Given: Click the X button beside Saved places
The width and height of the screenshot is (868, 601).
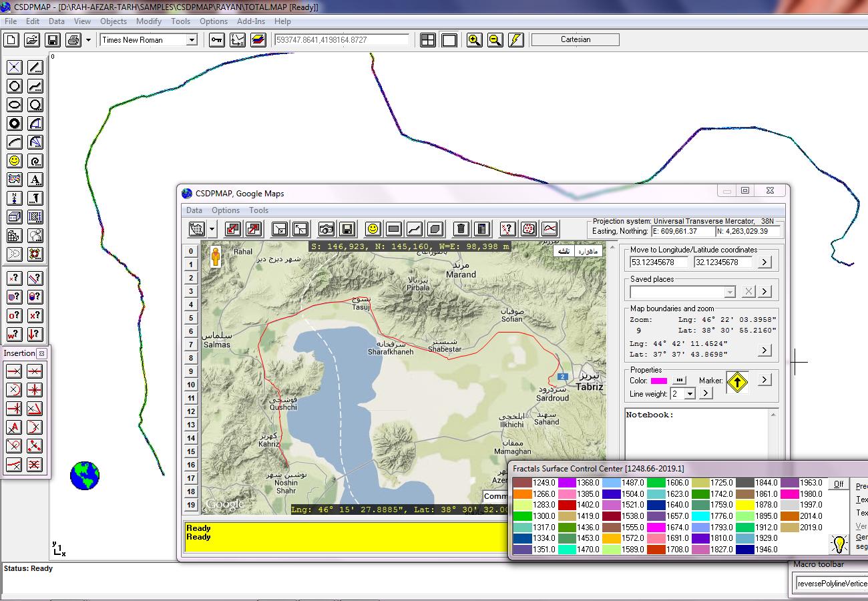Looking at the screenshot, I should pos(748,292).
